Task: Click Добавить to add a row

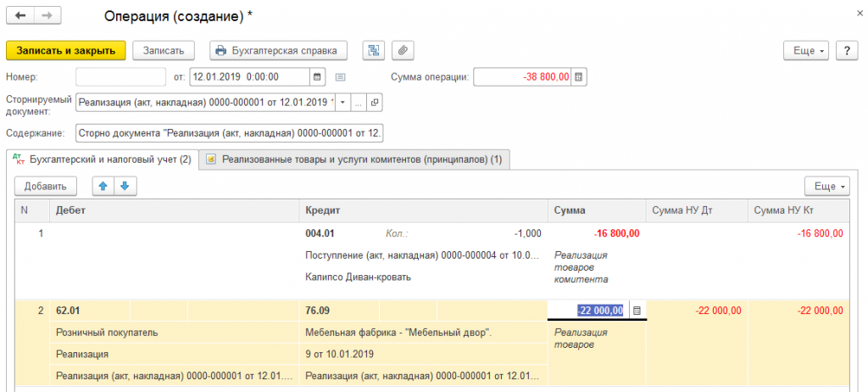Action: click(45, 186)
